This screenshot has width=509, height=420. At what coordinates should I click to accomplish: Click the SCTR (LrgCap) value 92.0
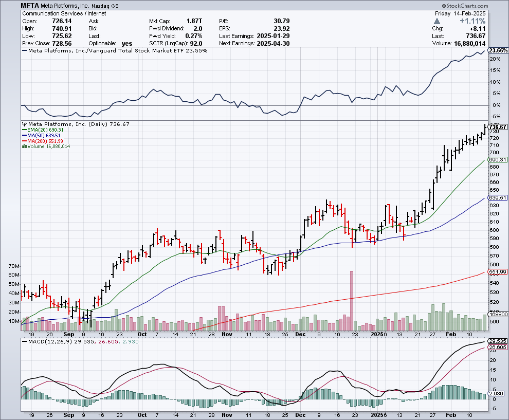click(196, 44)
